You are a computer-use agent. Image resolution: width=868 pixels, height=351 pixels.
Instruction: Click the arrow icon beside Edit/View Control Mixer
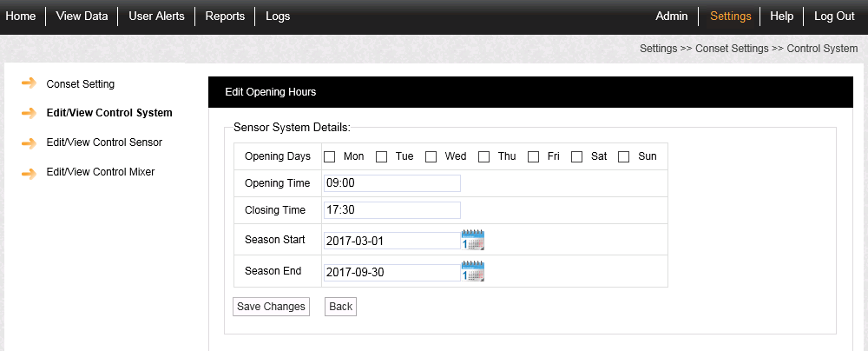point(29,172)
